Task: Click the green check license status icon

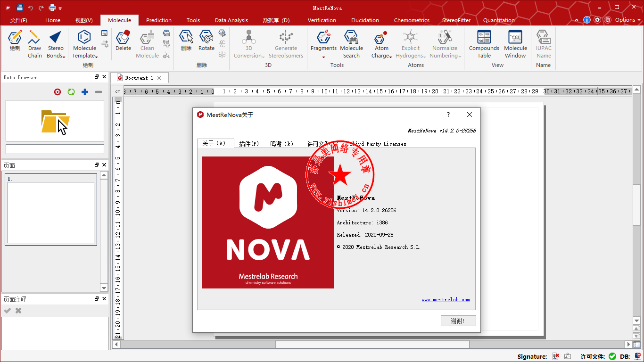Action: coord(612,356)
